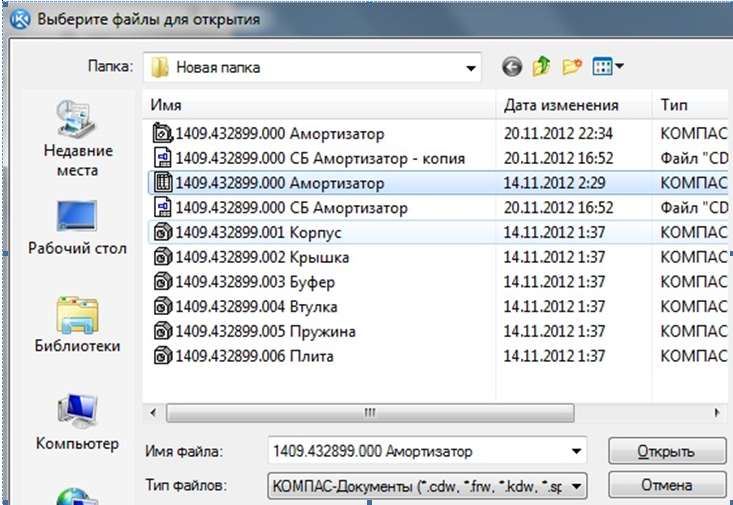Open the Библиотеки shortcut
Image resolution: width=733 pixels, height=505 pixels.
(78, 325)
